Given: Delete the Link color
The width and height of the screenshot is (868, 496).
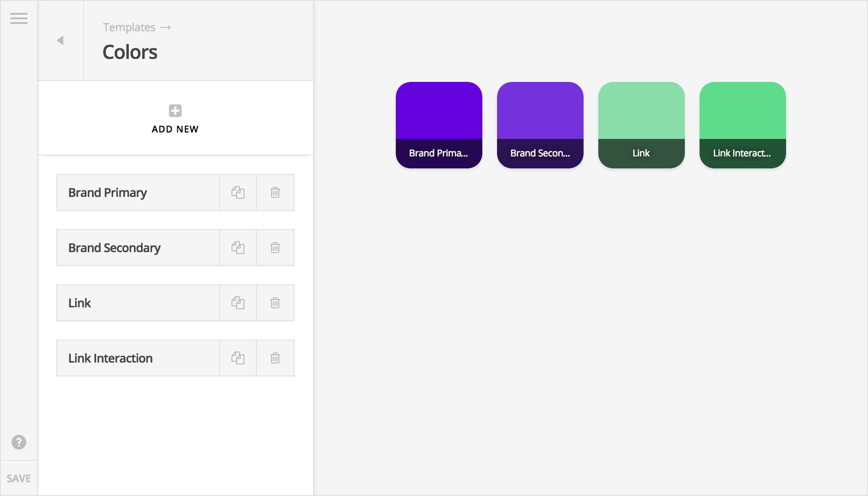Looking at the screenshot, I should [275, 303].
